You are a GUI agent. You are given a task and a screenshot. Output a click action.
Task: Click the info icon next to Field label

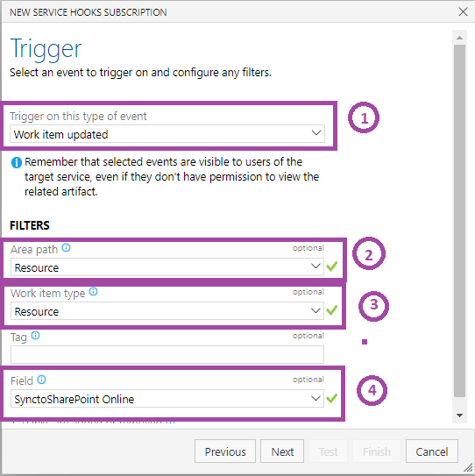click(x=41, y=380)
